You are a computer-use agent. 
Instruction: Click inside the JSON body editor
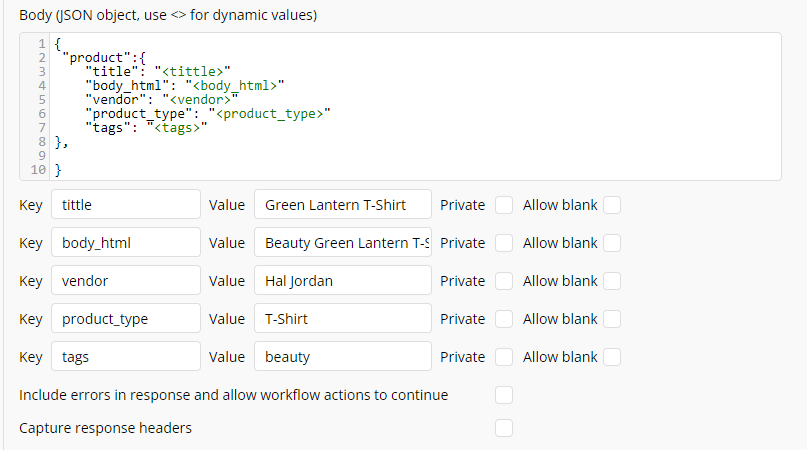click(x=400, y=107)
